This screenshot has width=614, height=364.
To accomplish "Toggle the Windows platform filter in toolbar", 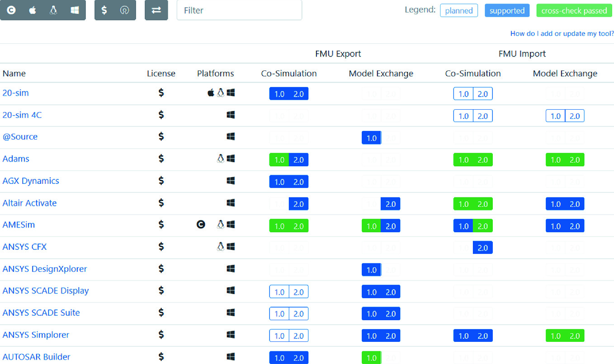I will (75, 10).
